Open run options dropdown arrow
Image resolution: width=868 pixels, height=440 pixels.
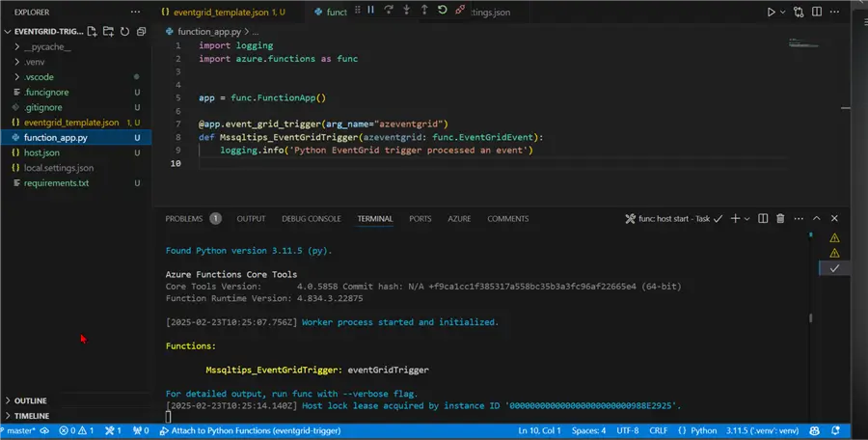[x=783, y=12]
